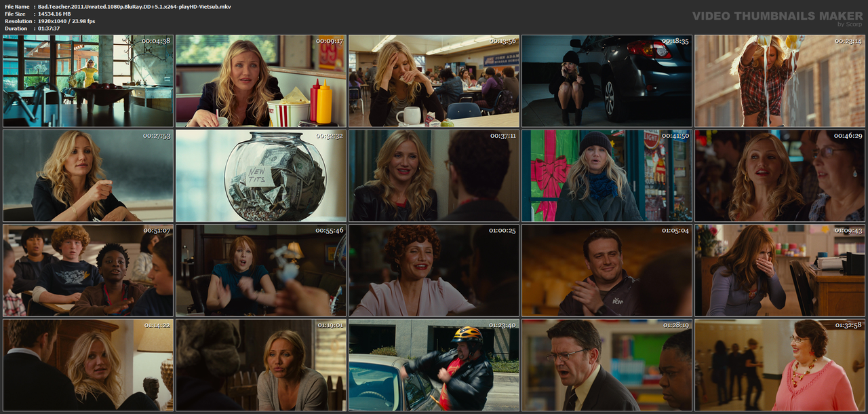Open the thumbnail at 01:14:22
This screenshot has width=868, height=414.
point(88,364)
